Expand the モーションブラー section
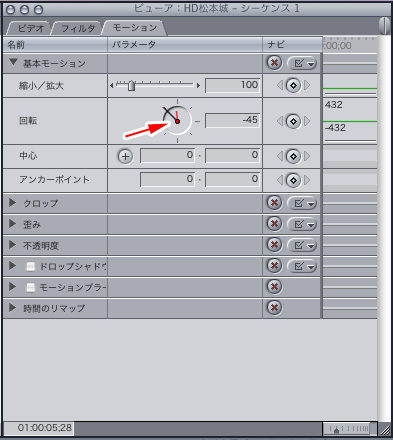 point(12,287)
